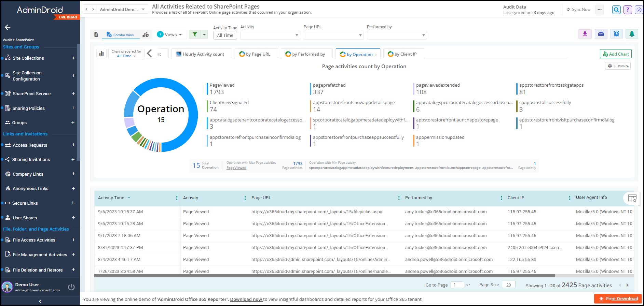Image resolution: width=644 pixels, height=306 pixels.
Task: Open Page URL column options menu
Action: tap(399, 198)
